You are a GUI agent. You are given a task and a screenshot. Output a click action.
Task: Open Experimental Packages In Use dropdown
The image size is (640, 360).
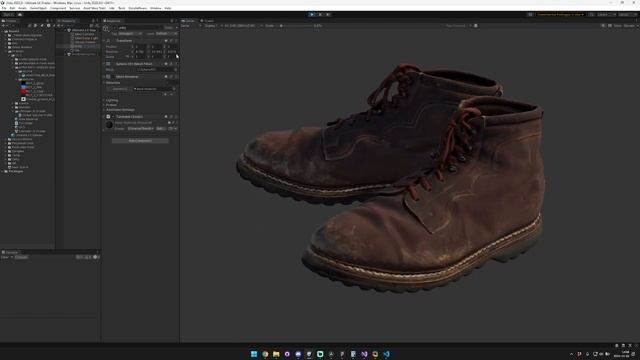click(x=560, y=15)
